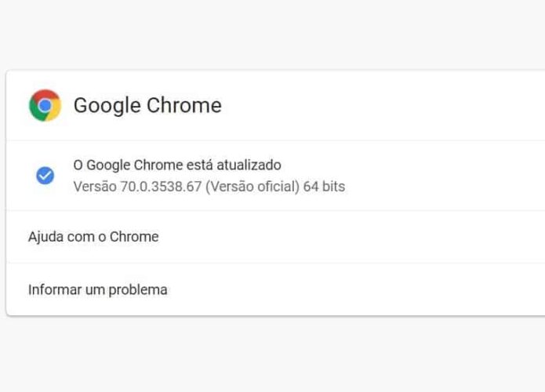Open Ajuda com o Chrome
Image resolution: width=545 pixels, height=392 pixels.
click(275, 237)
